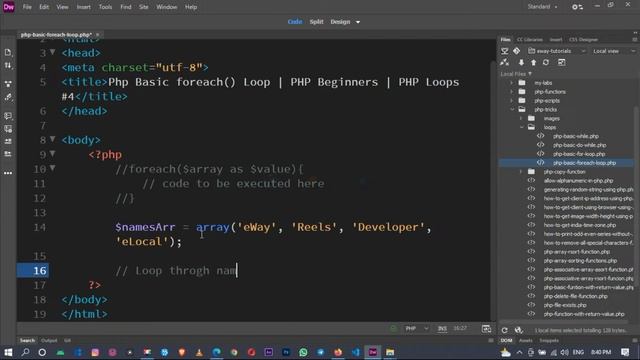640x360 pixels.
Task: Open the Insert menu
Action: click(x=84, y=7)
